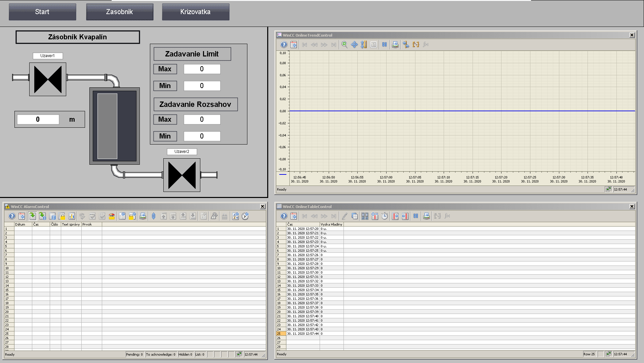Switch to the Krizovatka screen

click(x=196, y=11)
